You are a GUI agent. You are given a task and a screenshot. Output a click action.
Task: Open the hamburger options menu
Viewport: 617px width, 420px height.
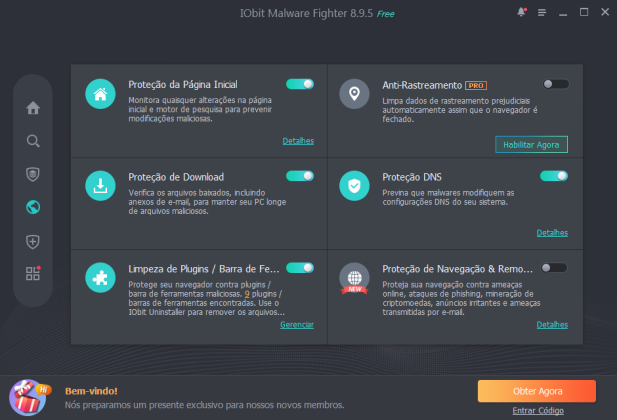point(542,13)
